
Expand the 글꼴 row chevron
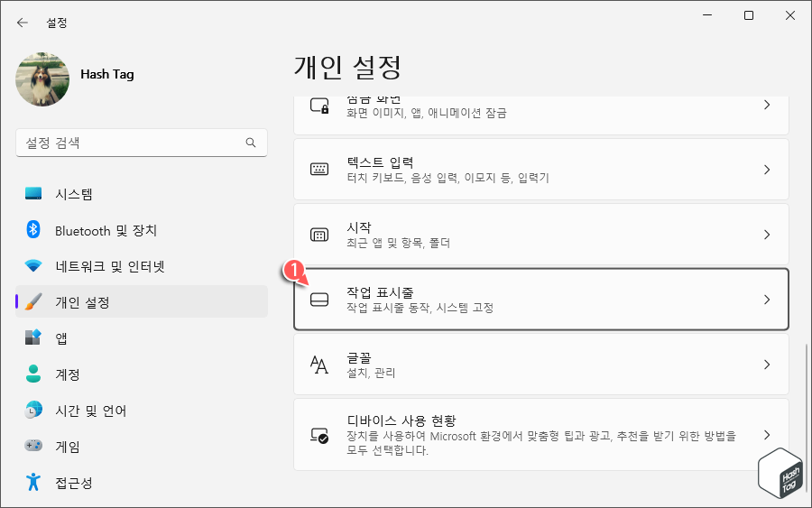click(767, 365)
